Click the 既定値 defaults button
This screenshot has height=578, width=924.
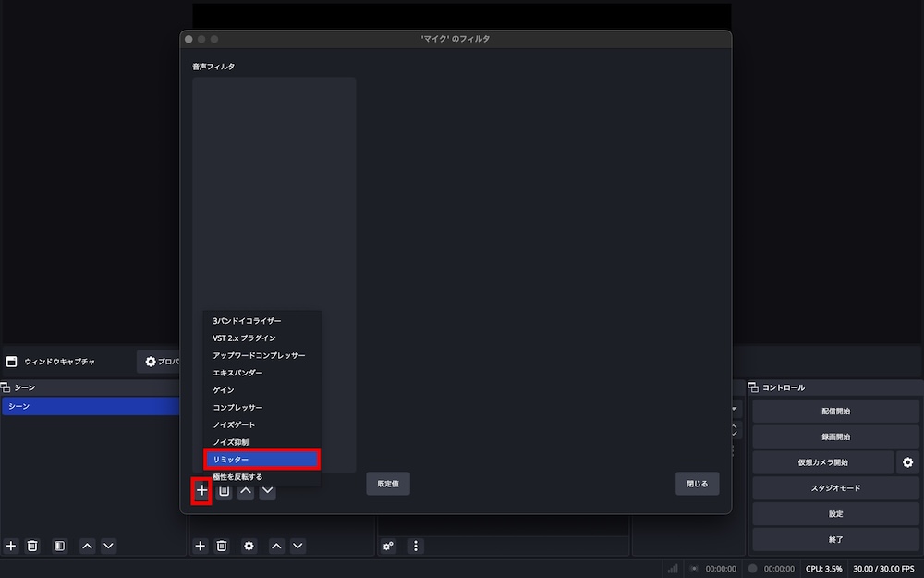coord(388,484)
